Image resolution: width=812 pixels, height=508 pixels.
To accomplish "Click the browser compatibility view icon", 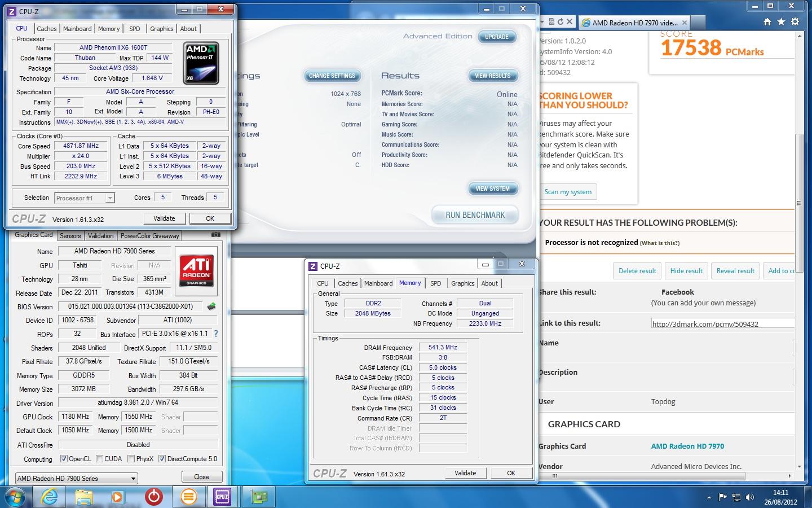I will pos(551,22).
